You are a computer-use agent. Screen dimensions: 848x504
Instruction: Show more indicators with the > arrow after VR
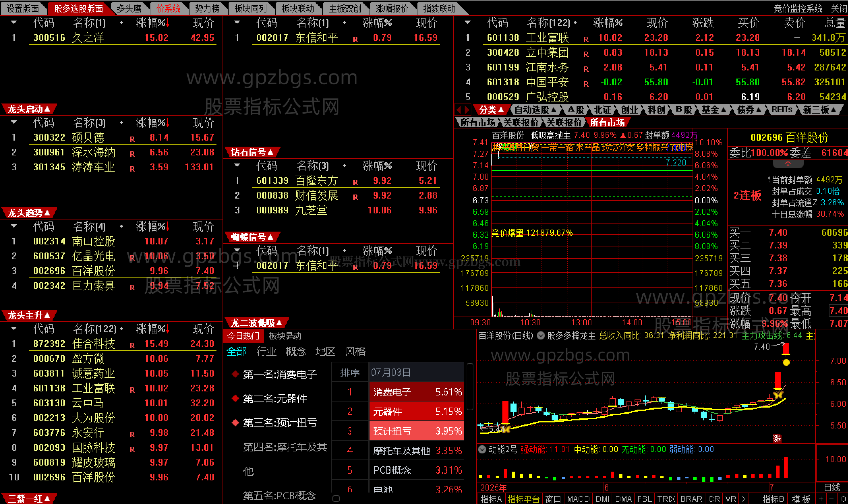[743, 499]
